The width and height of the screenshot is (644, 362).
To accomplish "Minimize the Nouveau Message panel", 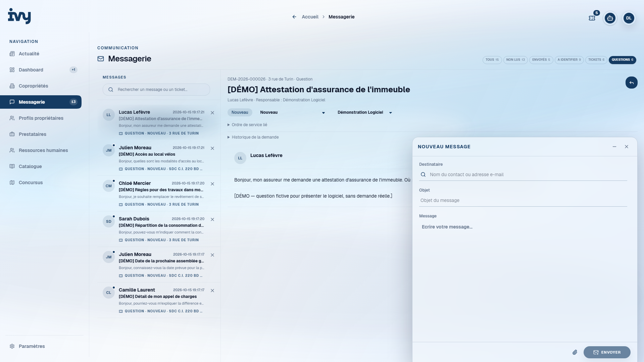I will click(614, 147).
